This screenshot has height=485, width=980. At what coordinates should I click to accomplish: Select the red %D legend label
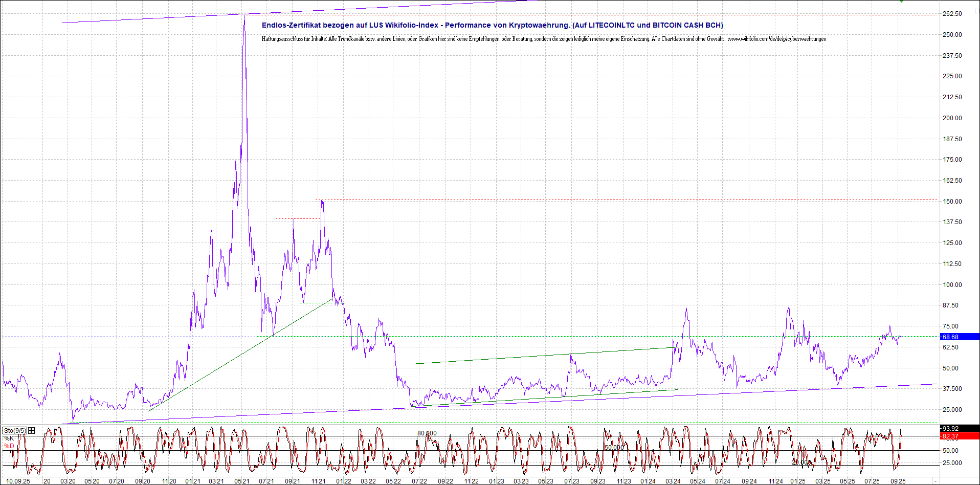(9, 446)
